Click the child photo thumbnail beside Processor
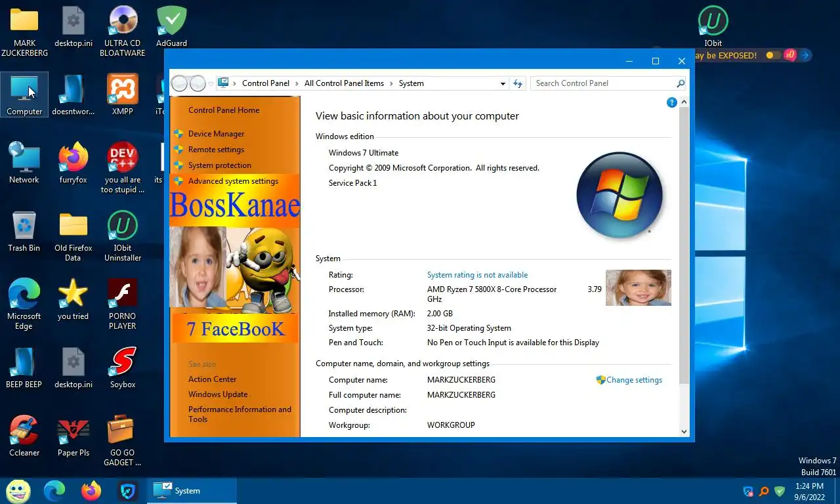 coord(638,287)
